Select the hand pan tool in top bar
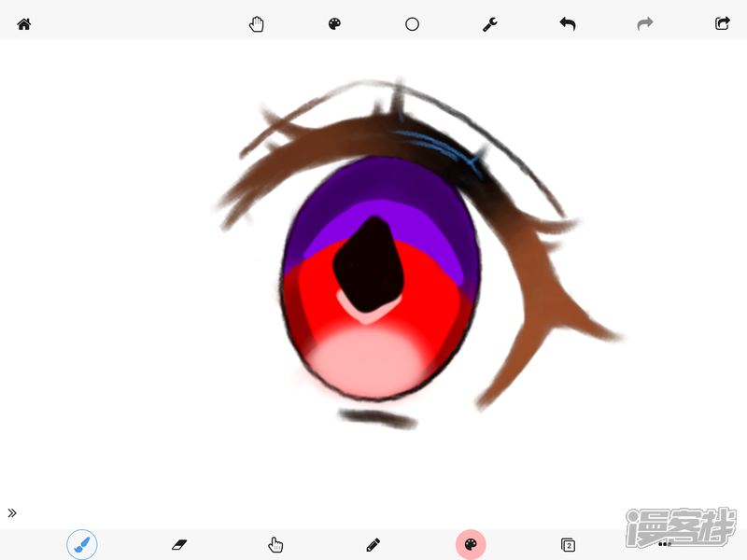 click(257, 24)
